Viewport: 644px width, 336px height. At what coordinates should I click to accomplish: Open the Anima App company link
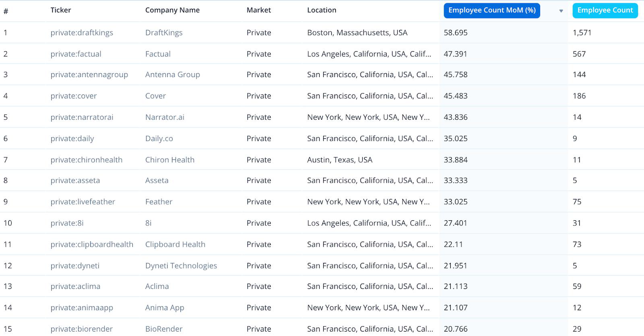165,307
